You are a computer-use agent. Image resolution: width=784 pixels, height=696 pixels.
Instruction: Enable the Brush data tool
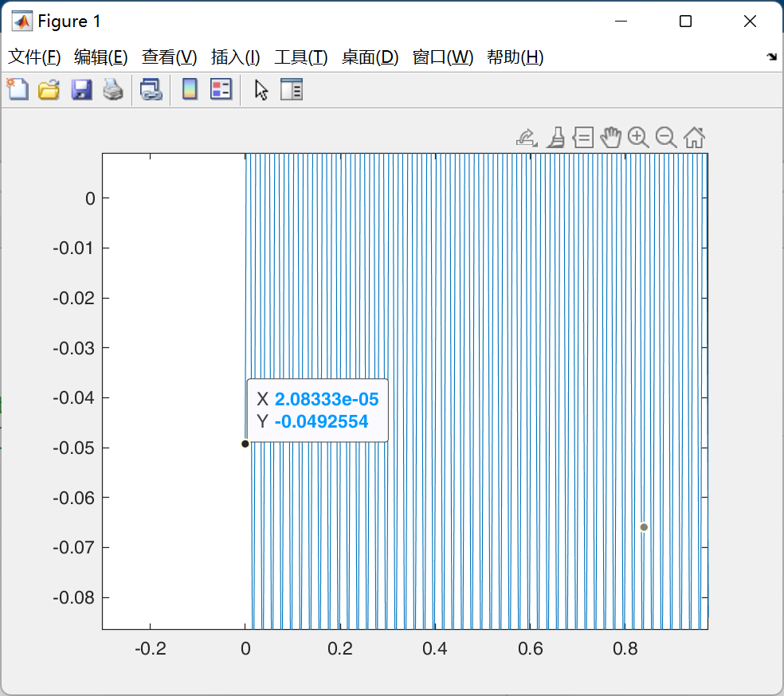555,137
